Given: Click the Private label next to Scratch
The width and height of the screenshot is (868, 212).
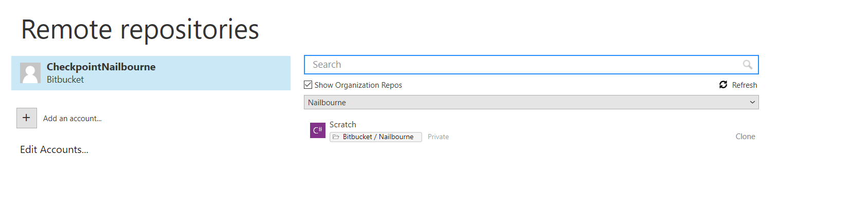Looking at the screenshot, I should (438, 137).
